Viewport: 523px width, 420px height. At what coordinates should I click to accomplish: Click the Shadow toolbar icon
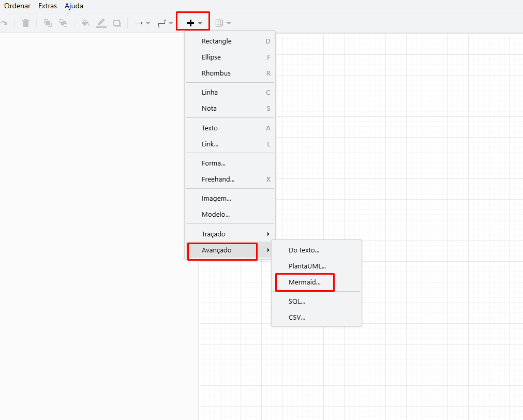tap(117, 23)
